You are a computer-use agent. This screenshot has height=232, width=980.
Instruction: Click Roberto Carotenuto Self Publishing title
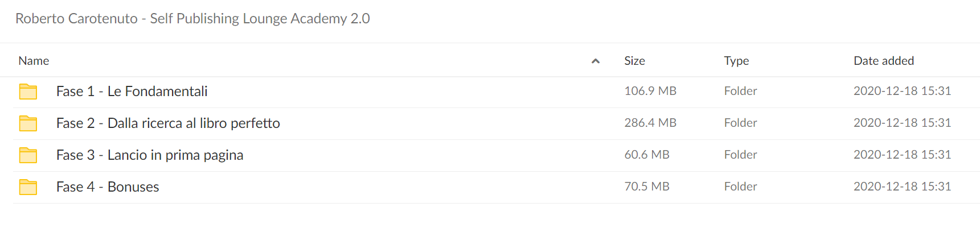[x=192, y=19]
